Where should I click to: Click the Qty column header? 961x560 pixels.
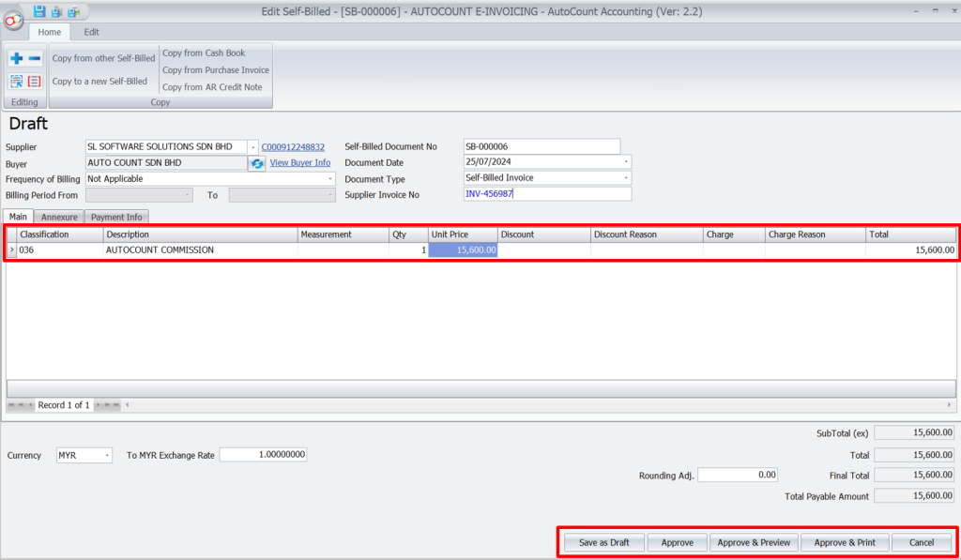408,235
